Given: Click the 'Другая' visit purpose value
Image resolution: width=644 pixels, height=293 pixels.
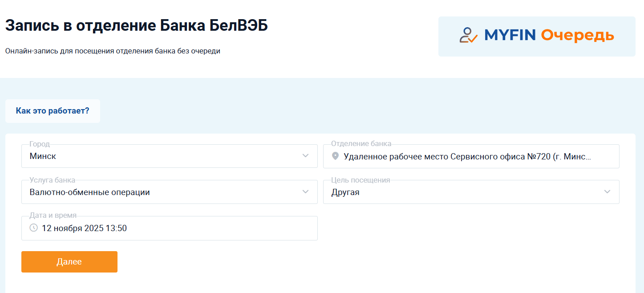Looking at the screenshot, I should pyautogui.click(x=345, y=192).
